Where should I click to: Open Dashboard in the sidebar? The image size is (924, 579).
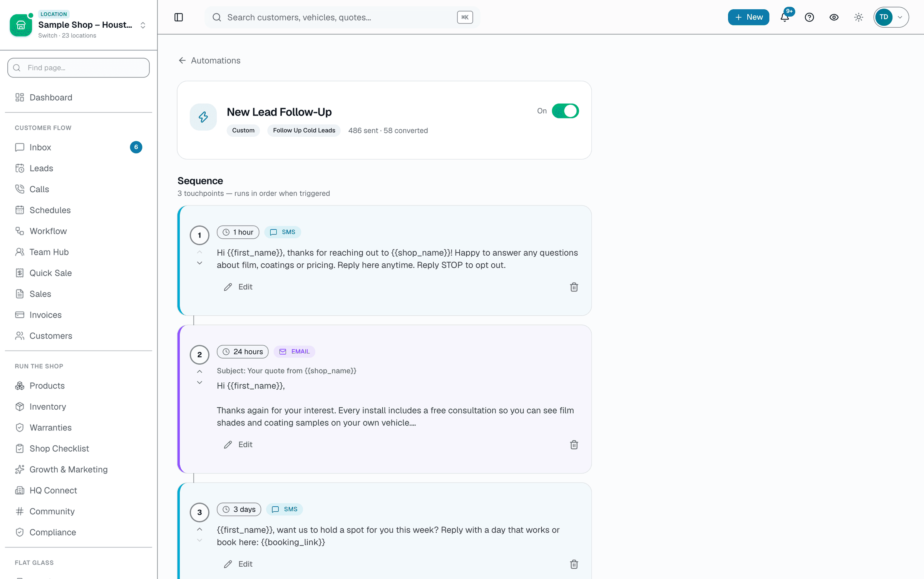coord(79,97)
